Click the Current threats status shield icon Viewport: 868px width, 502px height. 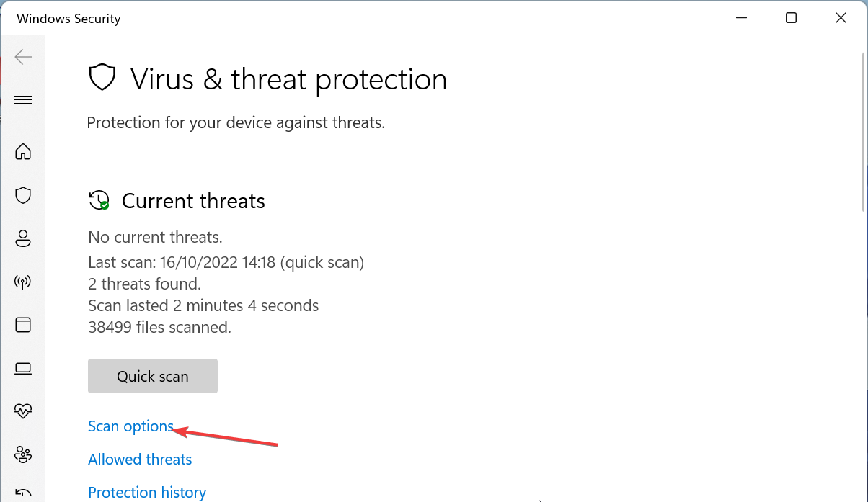99,200
